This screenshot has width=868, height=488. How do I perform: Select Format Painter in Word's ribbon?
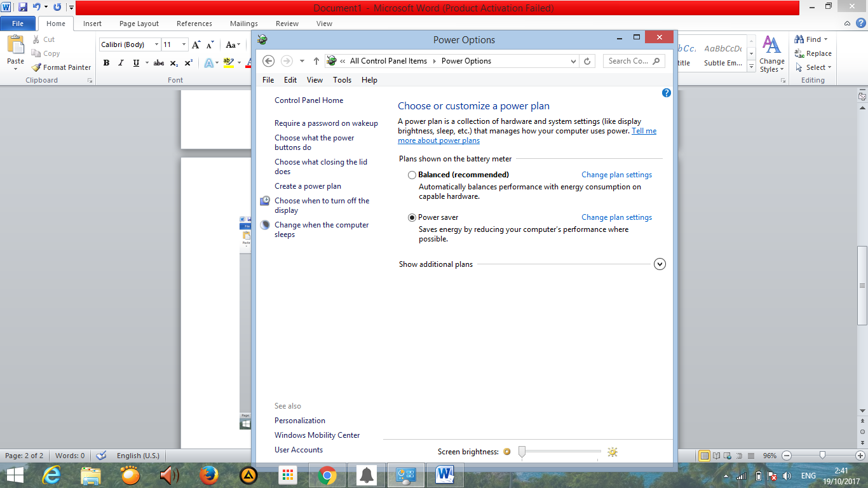click(62, 67)
